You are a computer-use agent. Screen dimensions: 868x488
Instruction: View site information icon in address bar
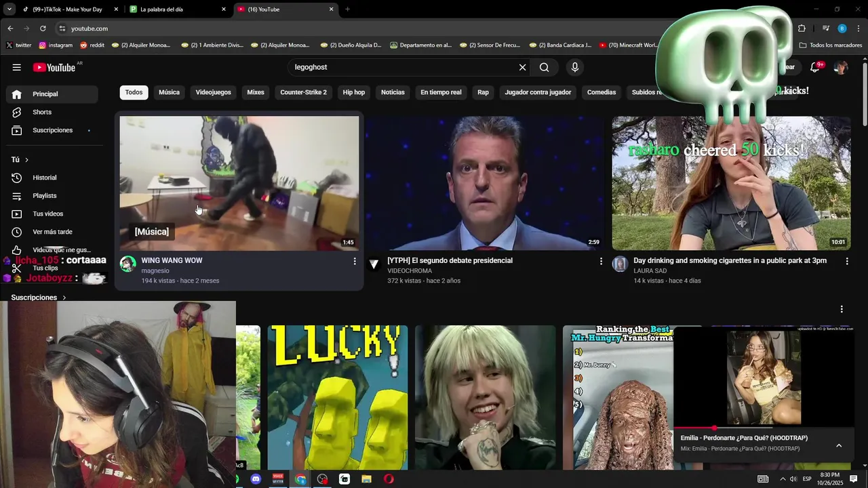tap(62, 28)
